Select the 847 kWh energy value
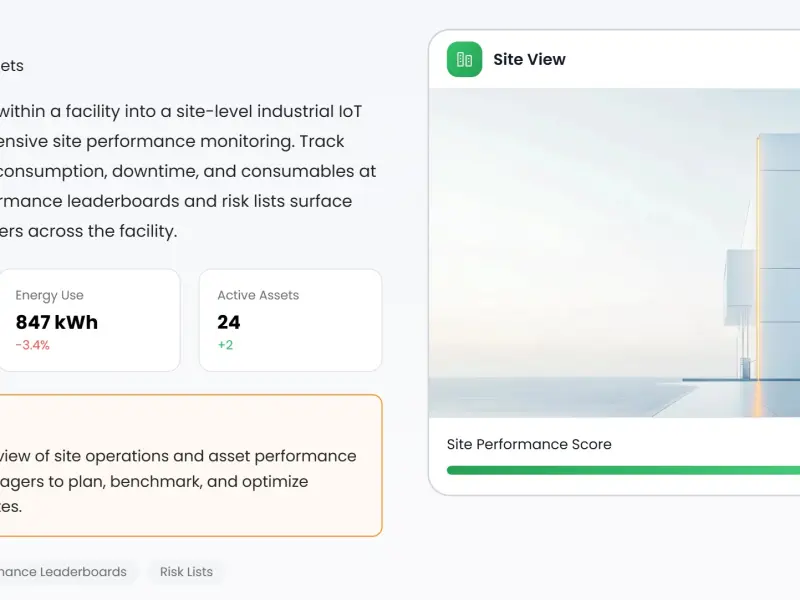The width and height of the screenshot is (800, 600). pyautogui.click(x=57, y=322)
